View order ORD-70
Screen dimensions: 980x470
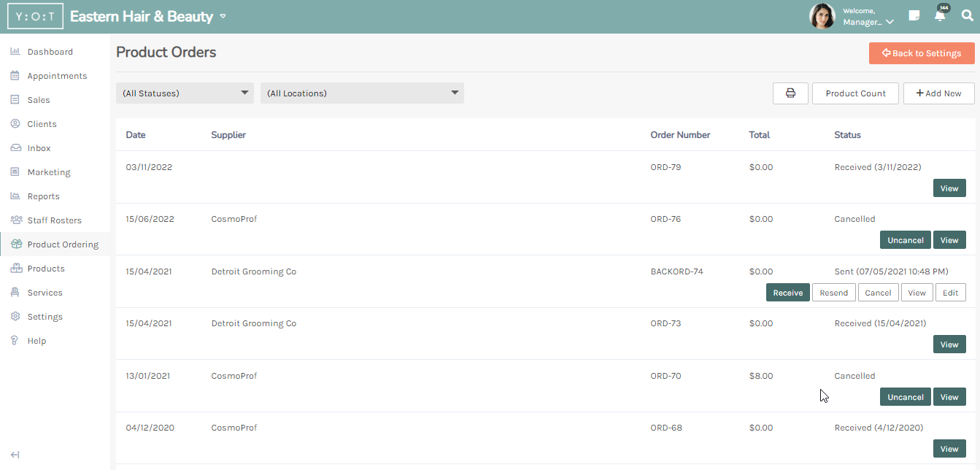point(949,397)
